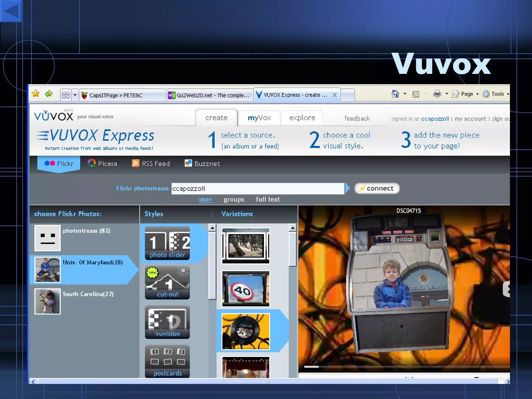Click the page horizontal scrollbar

tap(268, 382)
